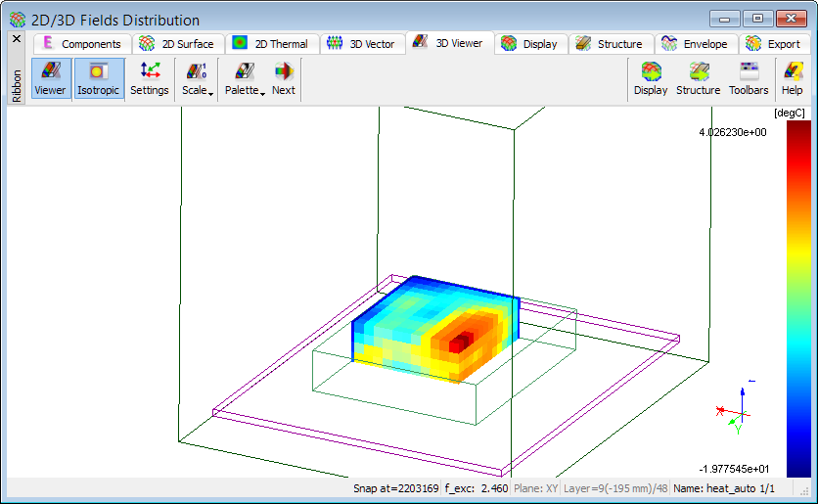Open the Toolbars icon
818x504 pixels.
(x=749, y=78)
